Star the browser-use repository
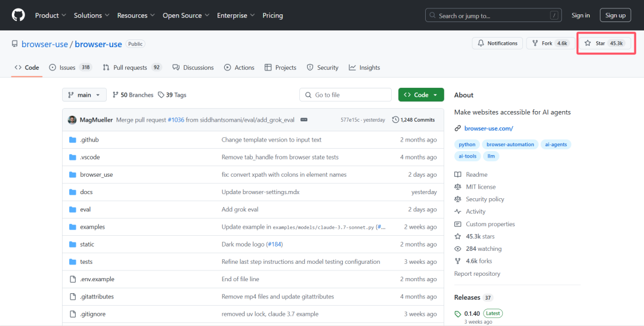This screenshot has width=644, height=326. coord(606,43)
